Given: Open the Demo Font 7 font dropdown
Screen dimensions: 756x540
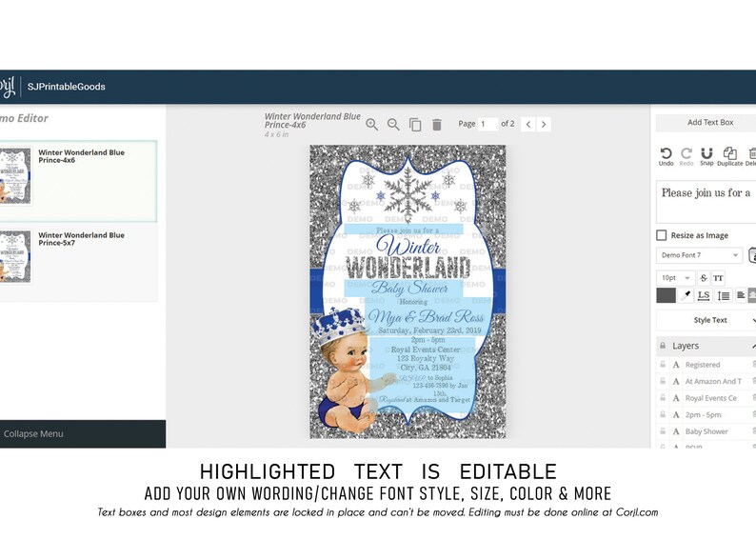Looking at the screenshot, I should click(699, 255).
